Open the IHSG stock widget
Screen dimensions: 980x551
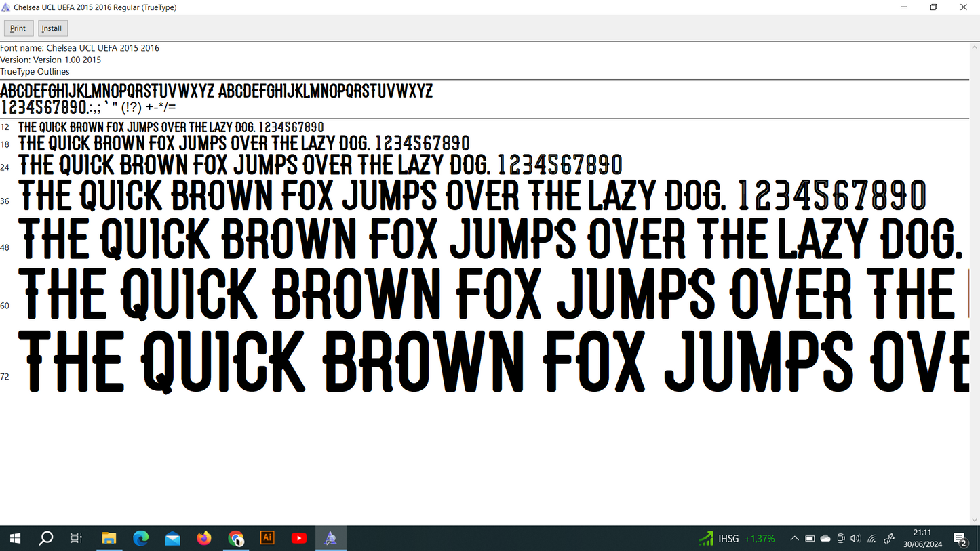[x=737, y=539]
